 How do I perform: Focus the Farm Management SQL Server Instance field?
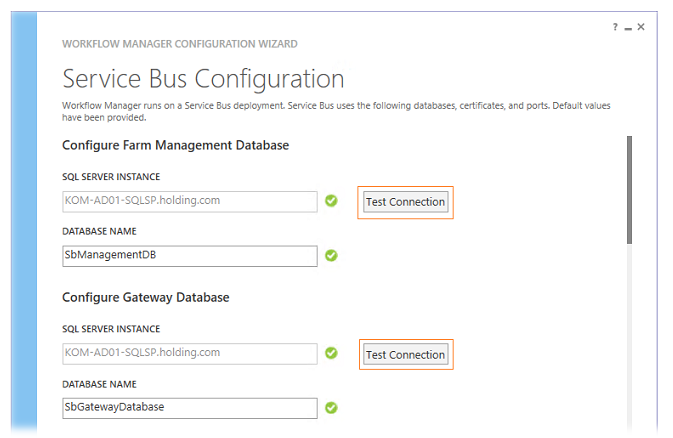pyautogui.click(x=190, y=201)
